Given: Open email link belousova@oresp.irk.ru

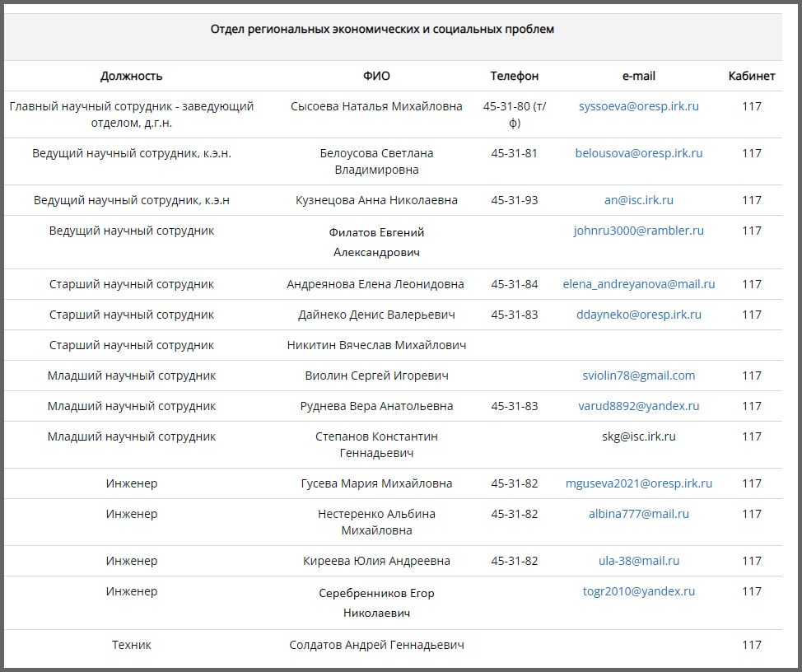Looking at the screenshot, I should coord(638,153).
